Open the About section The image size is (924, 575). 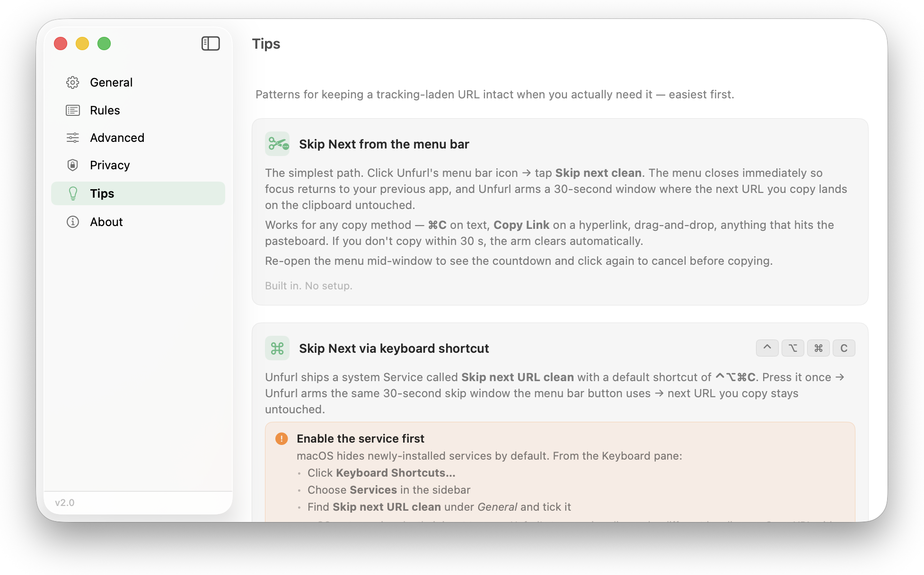point(138,222)
